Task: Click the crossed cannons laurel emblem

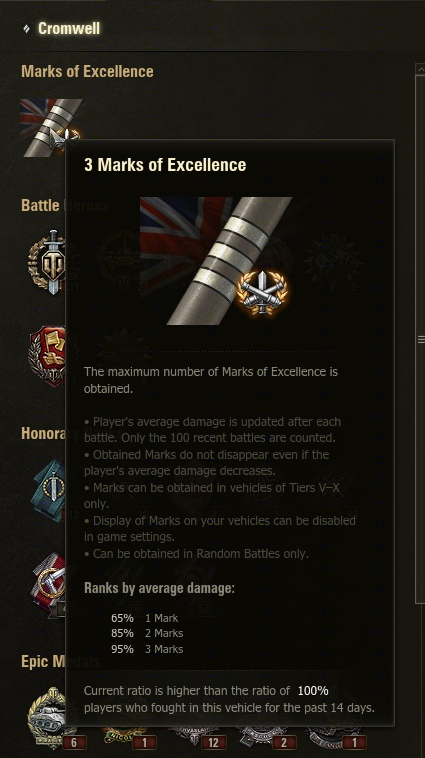Action: coord(262,292)
